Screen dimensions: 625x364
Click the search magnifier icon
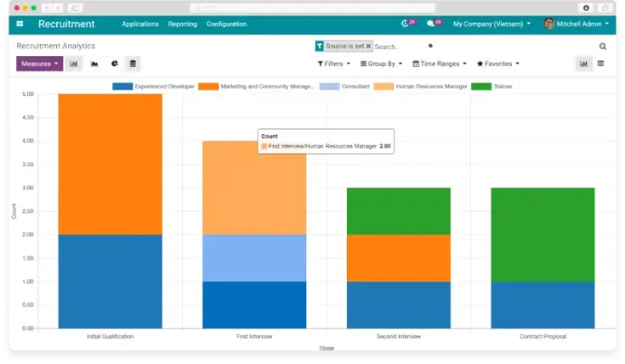(602, 46)
